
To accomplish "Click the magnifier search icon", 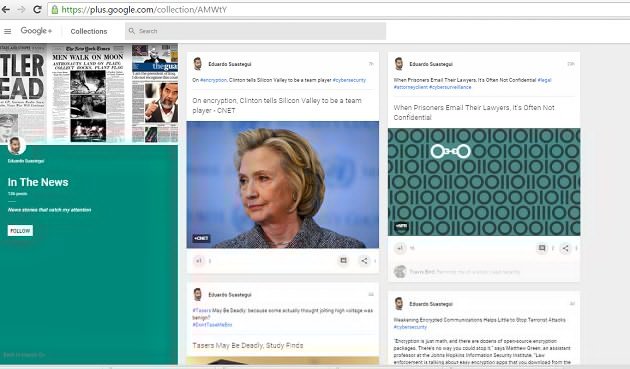I will 131,31.
